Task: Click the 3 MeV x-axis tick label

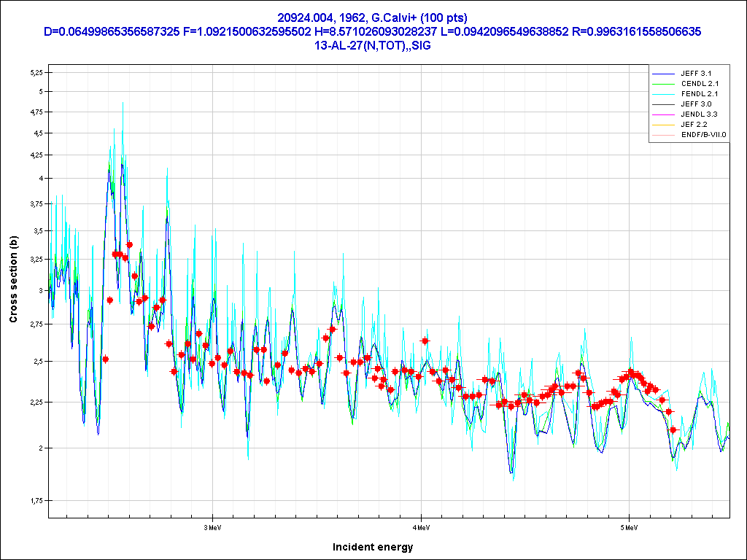Action: pos(212,526)
